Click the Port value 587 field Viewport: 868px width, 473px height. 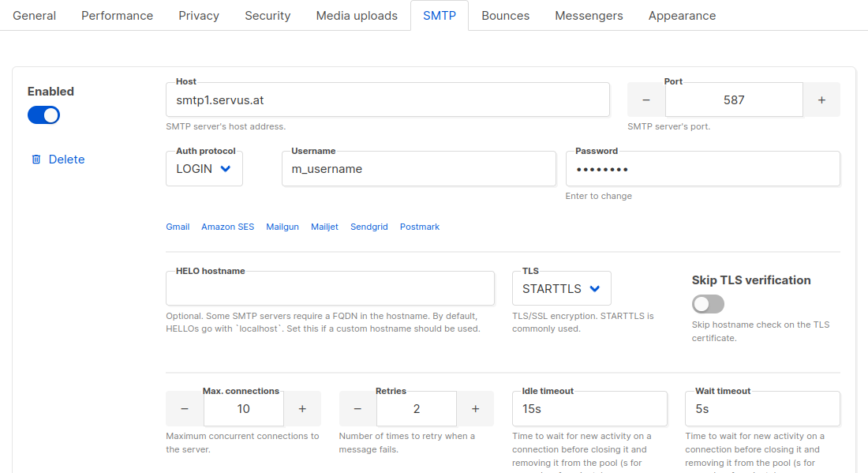(x=734, y=99)
